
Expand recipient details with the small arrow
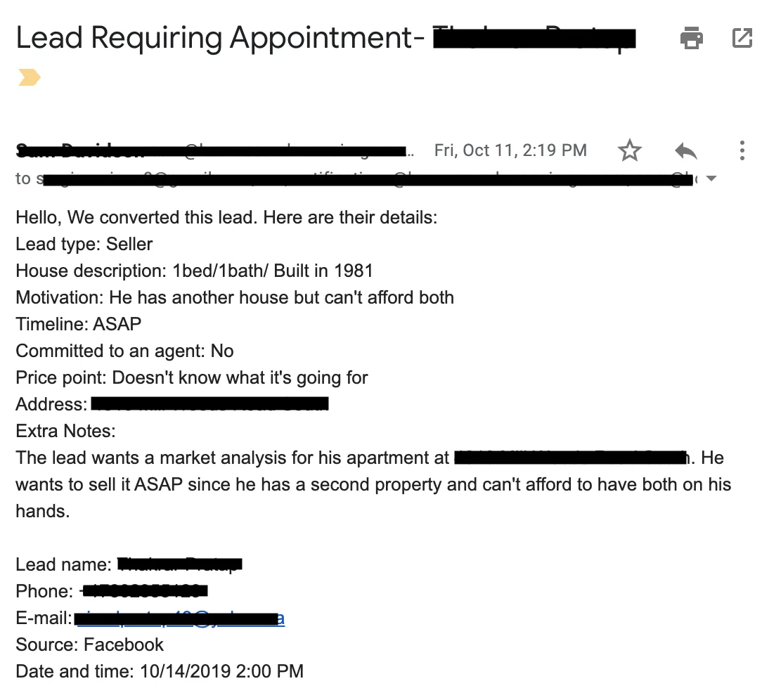pos(711,179)
